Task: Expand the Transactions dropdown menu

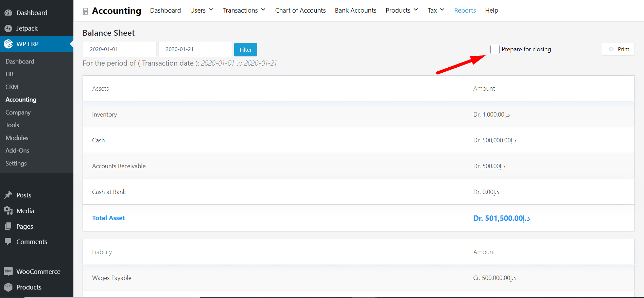Action: point(244,11)
